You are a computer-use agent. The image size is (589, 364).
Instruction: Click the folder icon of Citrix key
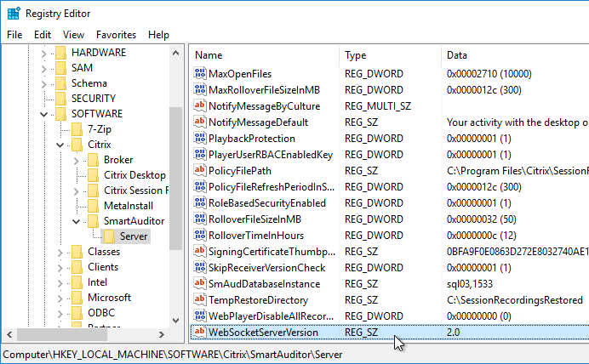point(77,145)
